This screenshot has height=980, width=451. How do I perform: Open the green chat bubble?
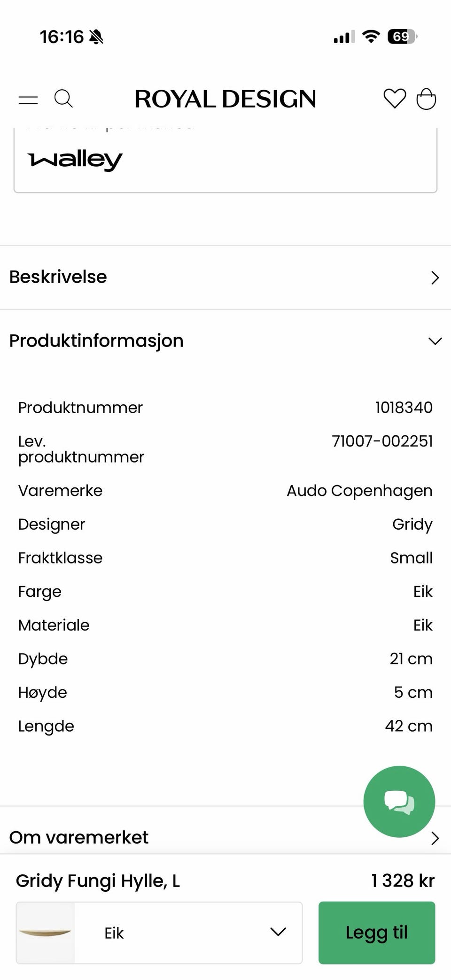click(399, 801)
